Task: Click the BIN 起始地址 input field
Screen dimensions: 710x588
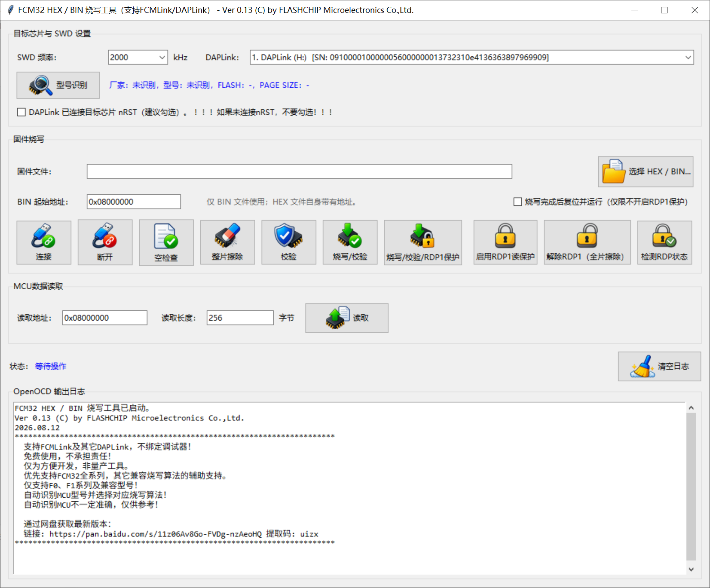Action: click(x=134, y=202)
